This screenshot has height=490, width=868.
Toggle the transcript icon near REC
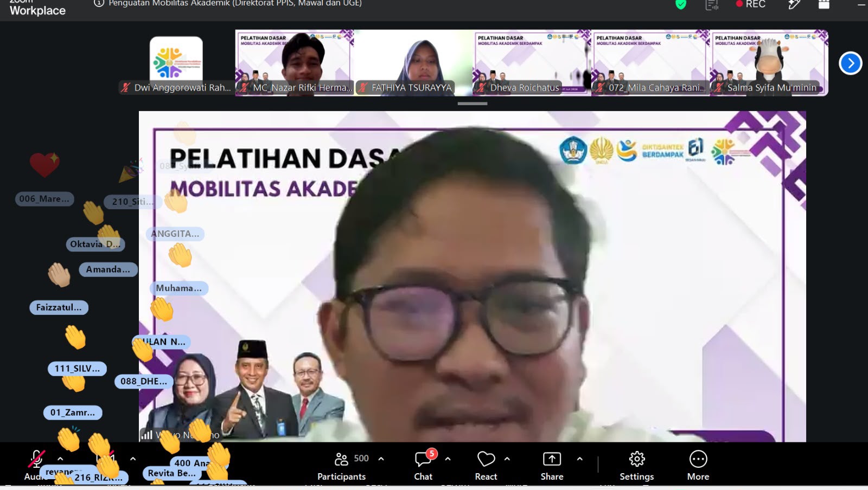click(711, 4)
